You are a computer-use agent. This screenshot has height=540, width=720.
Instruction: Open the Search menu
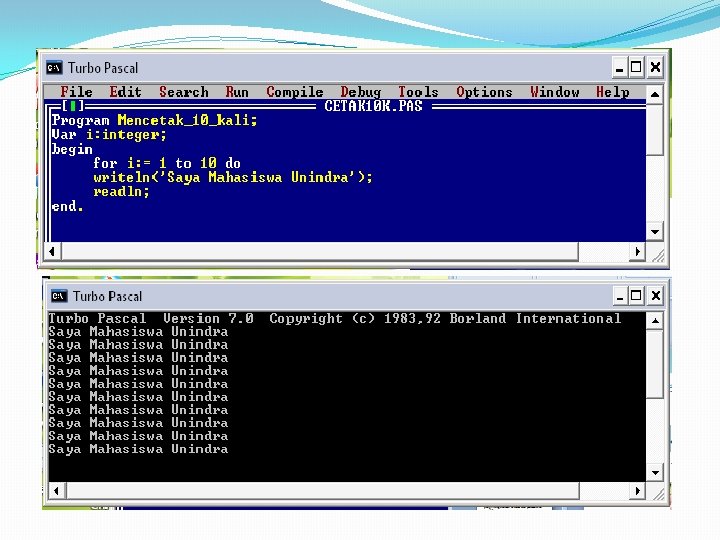click(184, 92)
